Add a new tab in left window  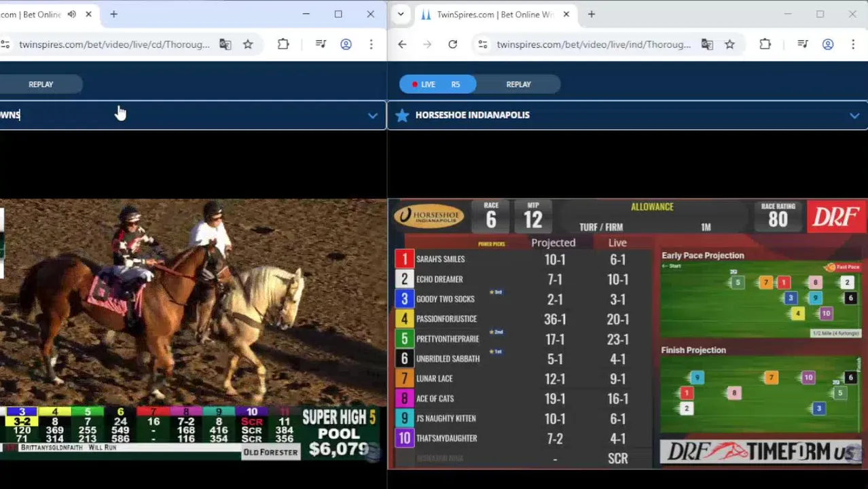pyautogui.click(x=113, y=14)
